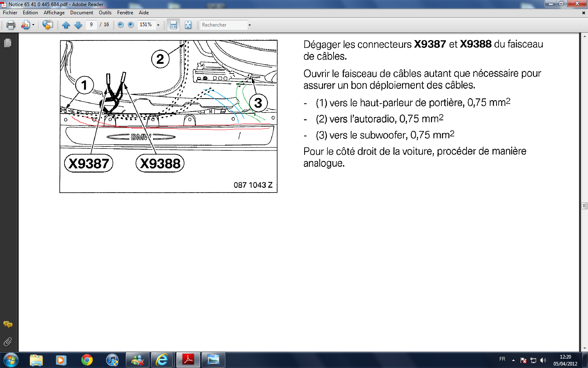Toggle fit width scrolling mode
This screenshot has height=368, width=588.
coord(173,25)
